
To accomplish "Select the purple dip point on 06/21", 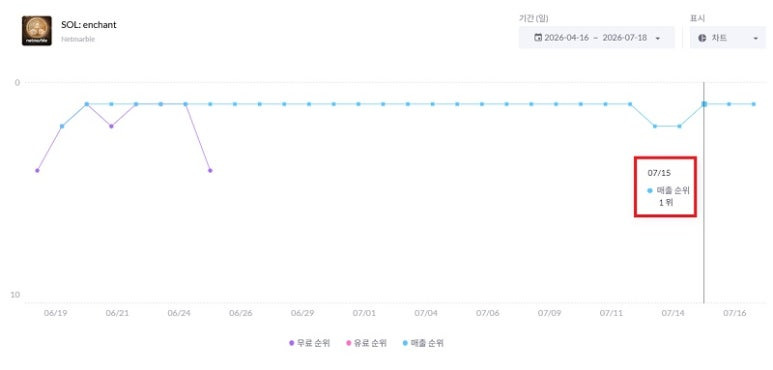I will click(x=111, y=126).
